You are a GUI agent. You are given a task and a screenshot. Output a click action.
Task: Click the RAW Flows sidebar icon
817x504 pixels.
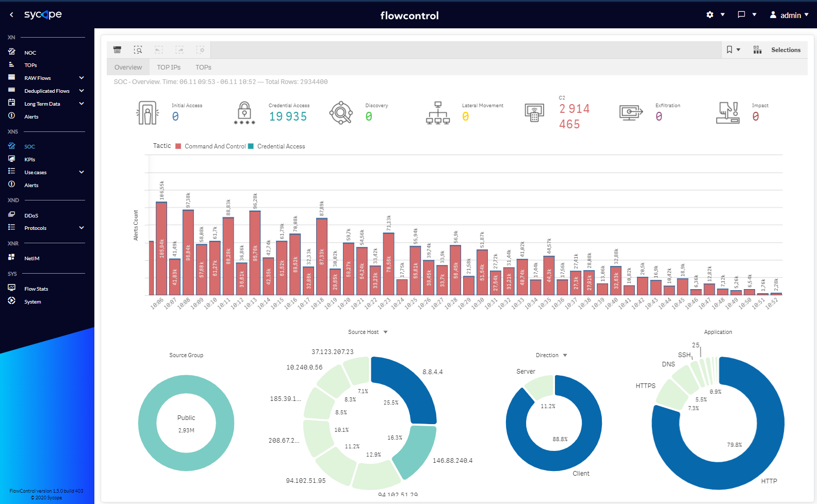click(11, 78)
